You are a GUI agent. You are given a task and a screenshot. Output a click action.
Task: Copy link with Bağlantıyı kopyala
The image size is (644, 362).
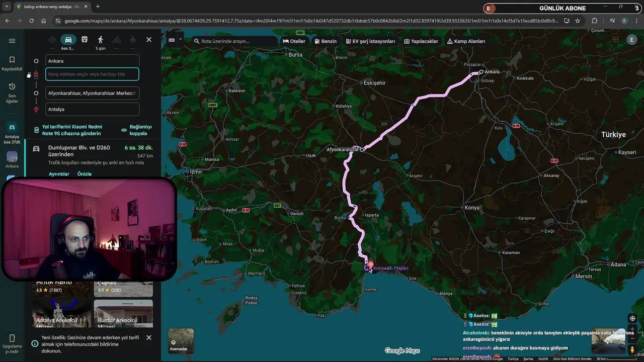click(136, 130)
